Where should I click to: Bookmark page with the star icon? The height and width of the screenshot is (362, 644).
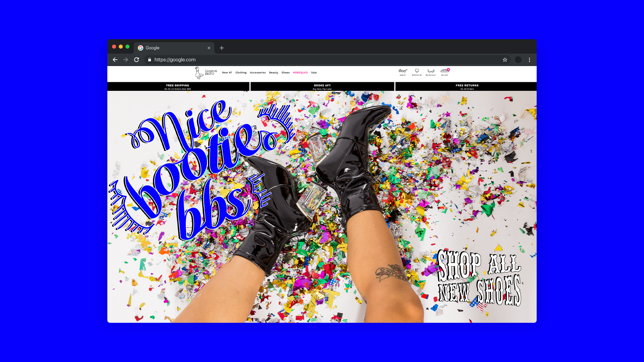click(505, 60)
